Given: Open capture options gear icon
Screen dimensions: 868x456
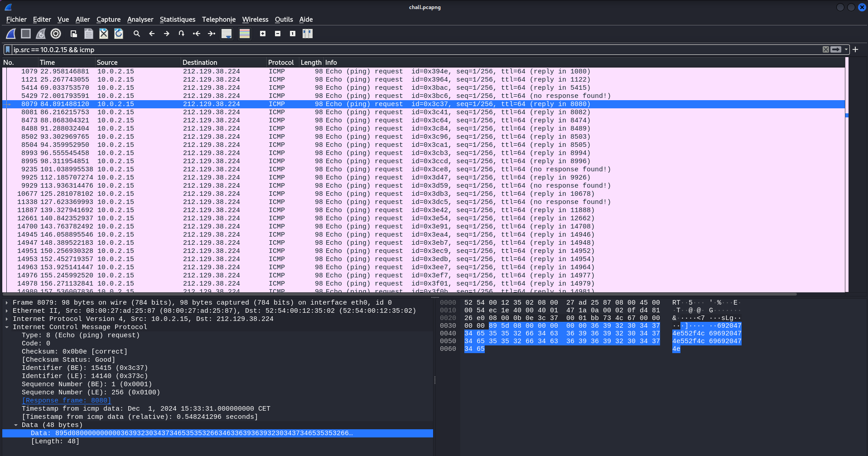Looking at the screenshot, I should (56, 34).
